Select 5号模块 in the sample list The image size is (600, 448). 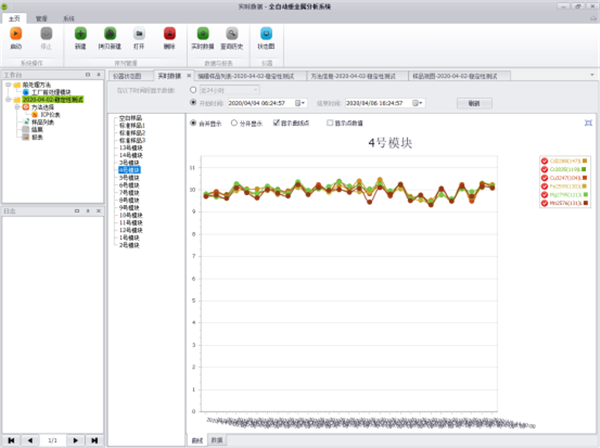(127, 178)
